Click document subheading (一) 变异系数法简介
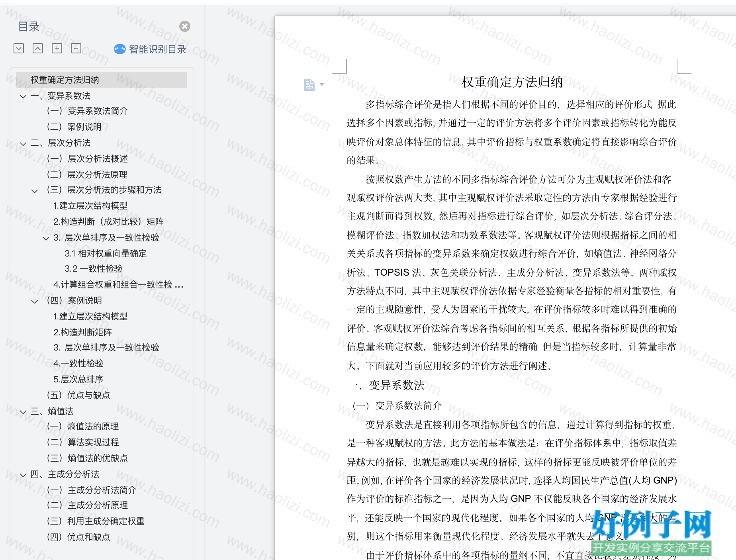The height and width of the screenshot is (560, 736). [397, 405]
